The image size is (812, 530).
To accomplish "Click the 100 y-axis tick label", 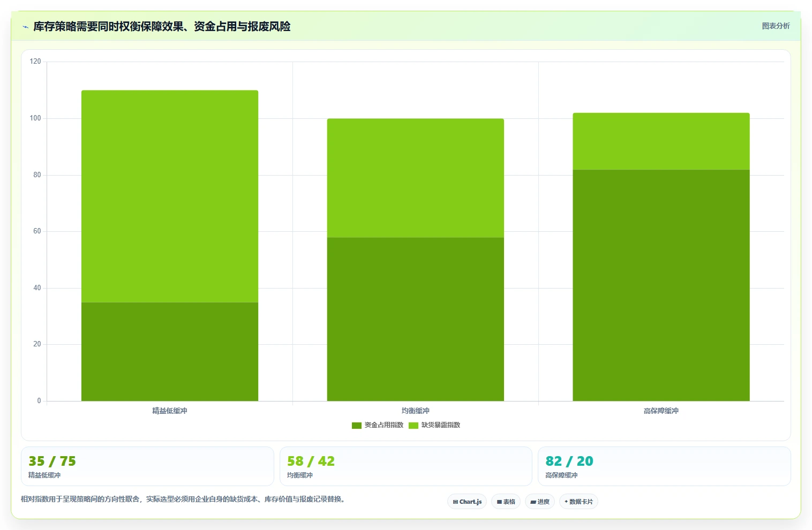I will (x=35, y=118).
